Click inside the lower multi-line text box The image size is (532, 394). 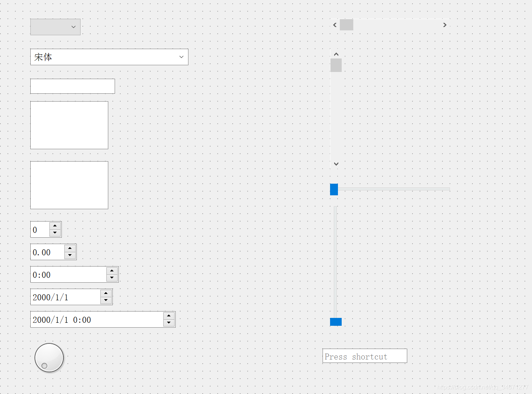(69, 185)
